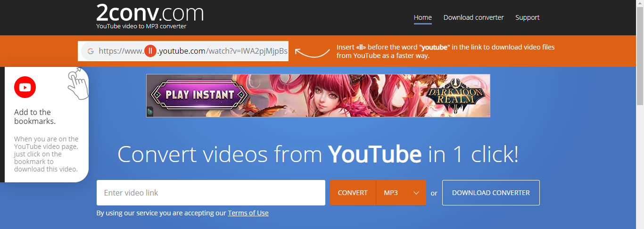Open the Terms of Use link
This screenshot has height=229, width=644.
(248, 213)
